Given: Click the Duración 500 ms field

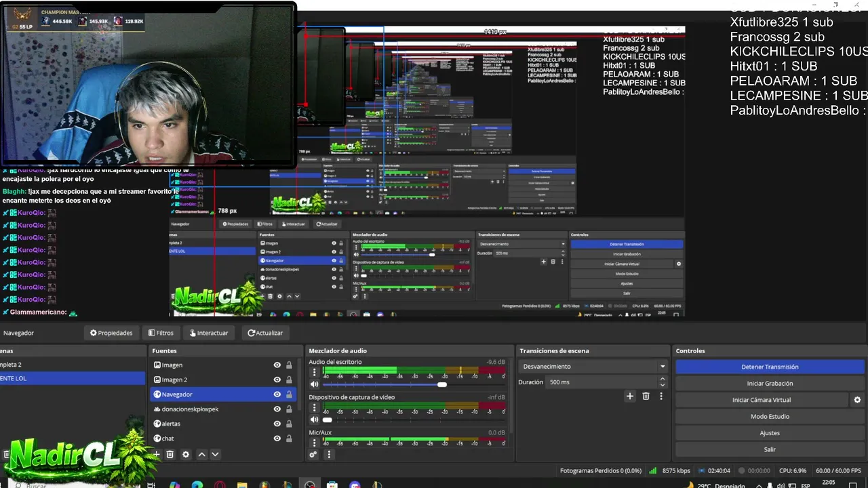Looking at the screenshot, I should pos(600,382).
